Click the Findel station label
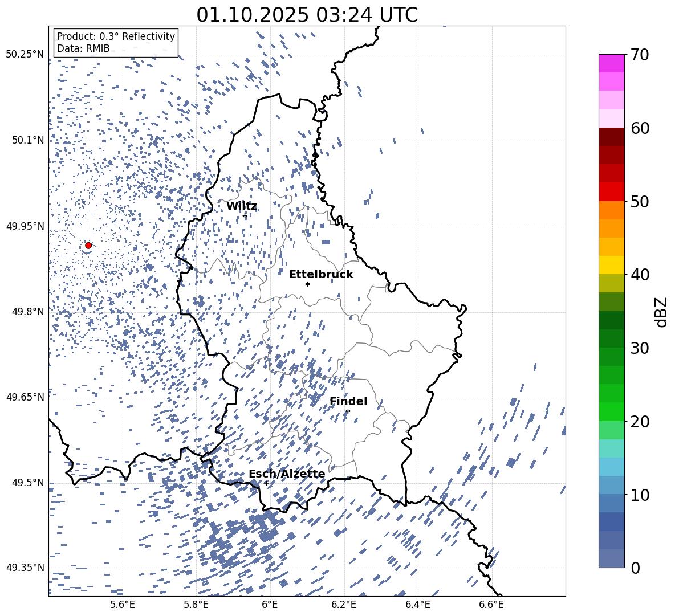The image size is (675, 616). pyautogui.click(x=348, y=401)
